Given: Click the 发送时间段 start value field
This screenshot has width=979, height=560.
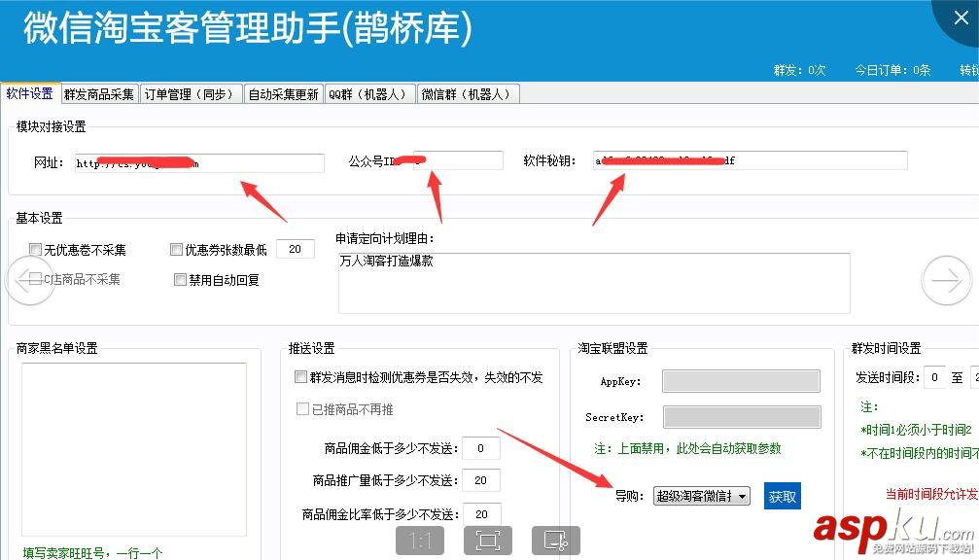Looking at the screenshot, I should click(936, 376).
